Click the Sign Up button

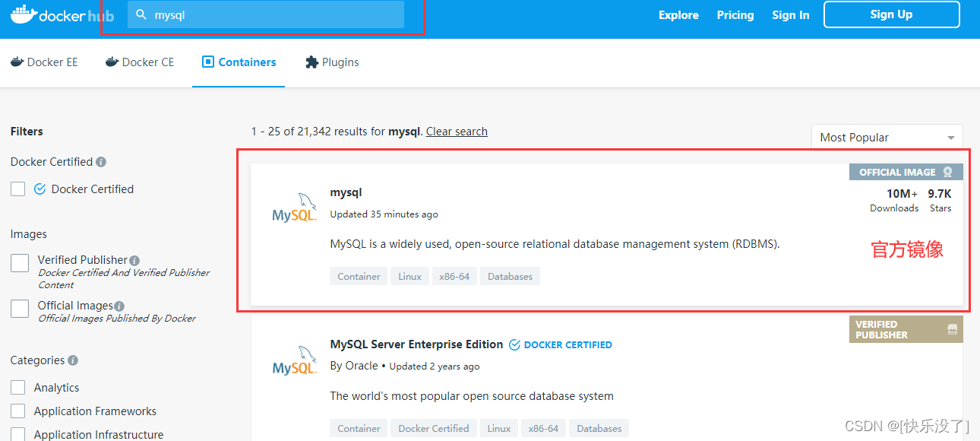click(891, 14)
